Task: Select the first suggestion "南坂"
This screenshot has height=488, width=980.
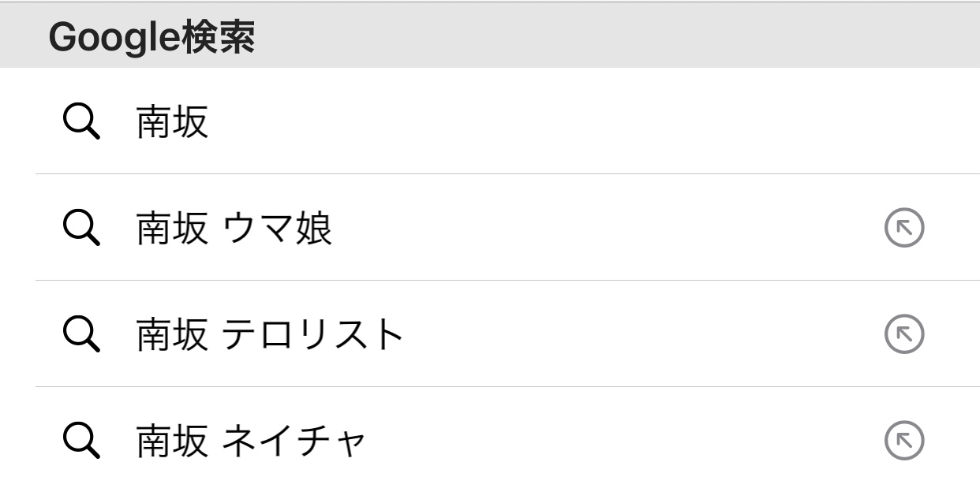Action: [172, 123]
